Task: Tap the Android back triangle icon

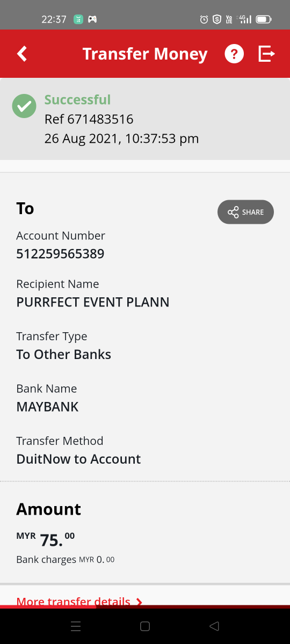Action: [x=214, y=626]
